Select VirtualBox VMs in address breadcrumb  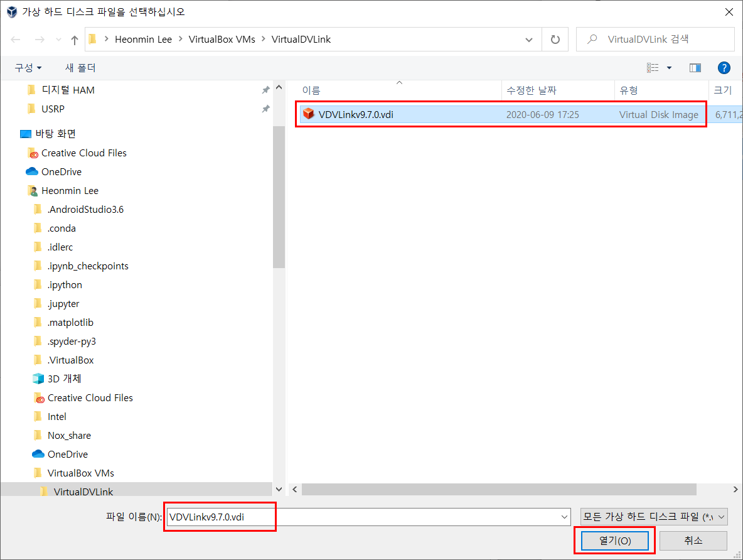222,40
